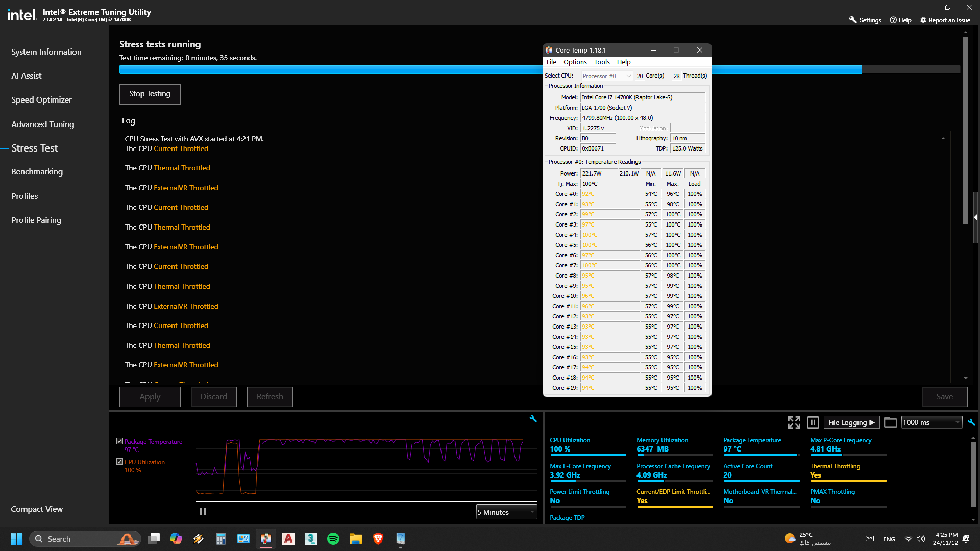Open the Benchmarking section
This screenshot has width=980, height=551.
pyautogui.click(x=37, y=171)
